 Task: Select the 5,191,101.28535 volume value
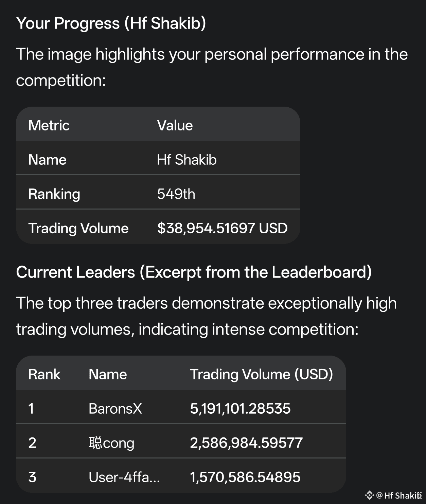click(240, 409)
